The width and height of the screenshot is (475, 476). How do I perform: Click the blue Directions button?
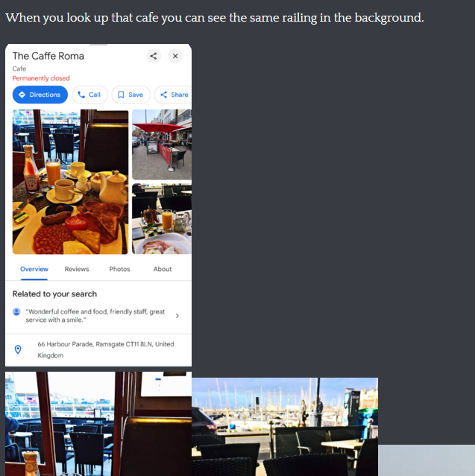click(x=40, y=95)
